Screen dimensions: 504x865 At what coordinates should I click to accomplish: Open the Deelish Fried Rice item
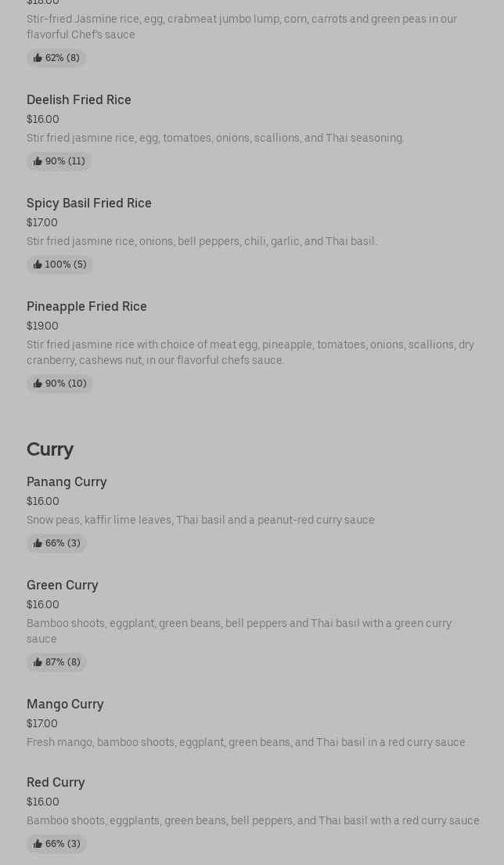tap(79, 100)
